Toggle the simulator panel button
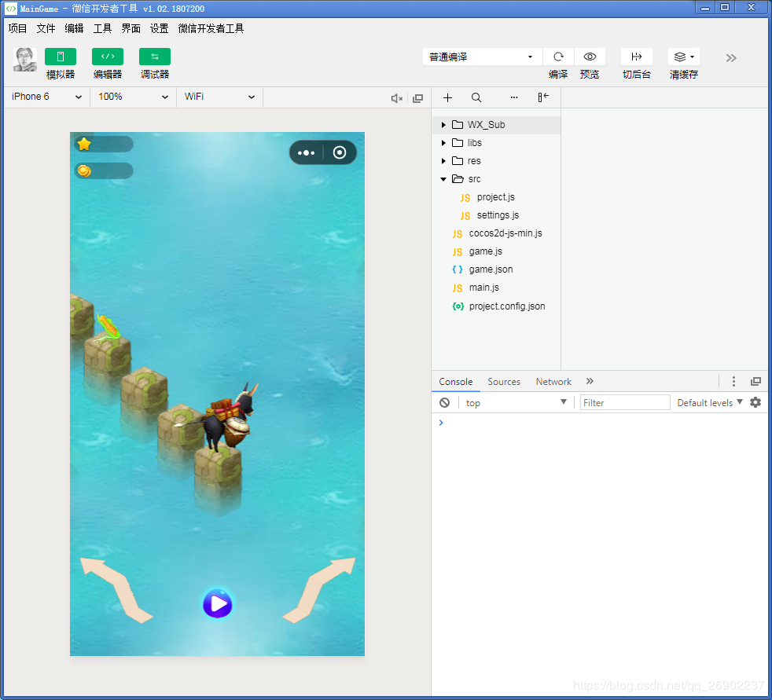 click(60, 57)
